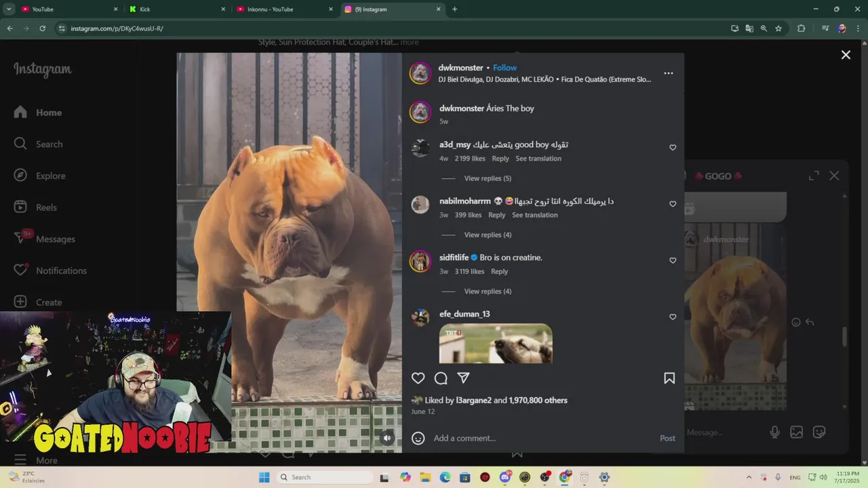Image resolution: width=868 pixels, height=488 pixels.
Task: Click the Instagram logo
Action: [x=42, y=69]
